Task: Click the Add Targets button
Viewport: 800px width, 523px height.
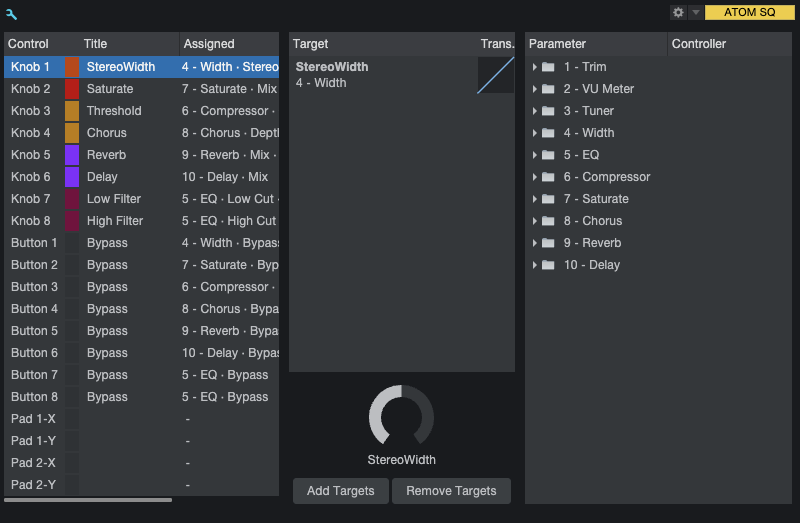Action: (341, 491)
